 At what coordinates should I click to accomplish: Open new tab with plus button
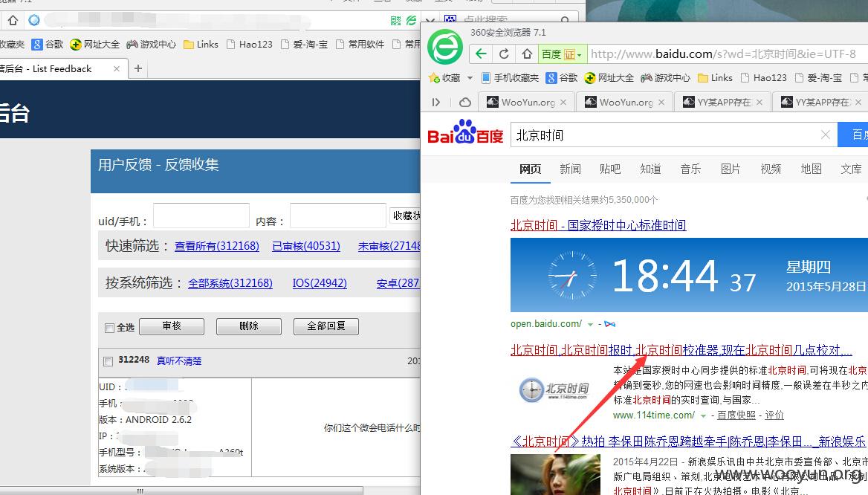(138, 68)
